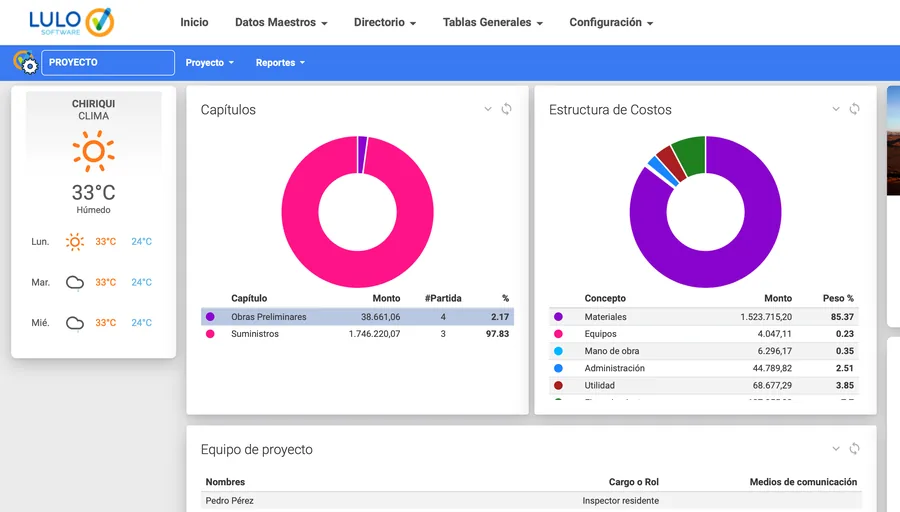900x512 pixels.
Task: Click the Materiales concept name
Action: (606, 317)
